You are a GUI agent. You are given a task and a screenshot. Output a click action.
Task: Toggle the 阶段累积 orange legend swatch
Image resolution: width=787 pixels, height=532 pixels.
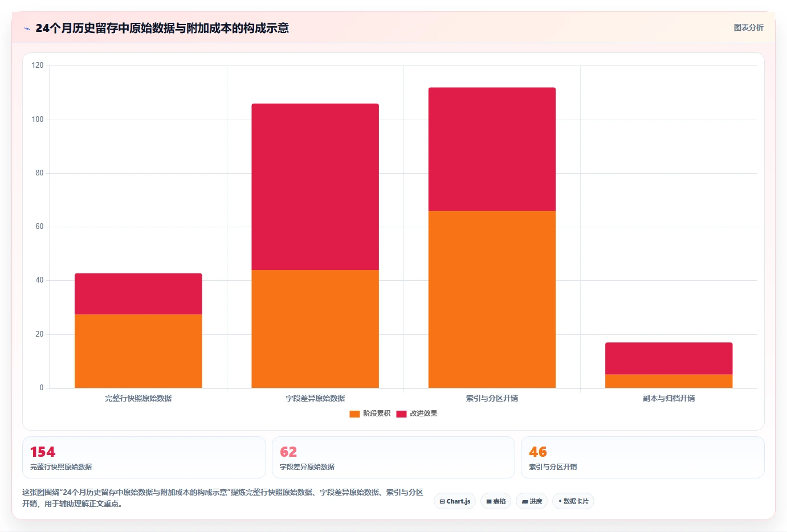tap(354, 414)
